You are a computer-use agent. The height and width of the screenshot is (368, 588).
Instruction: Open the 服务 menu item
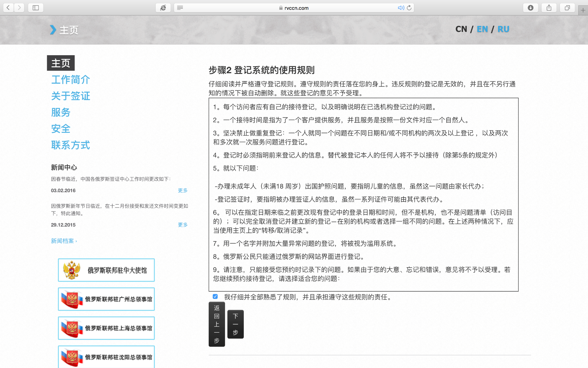pyautogui.click(x=61, y=112)
